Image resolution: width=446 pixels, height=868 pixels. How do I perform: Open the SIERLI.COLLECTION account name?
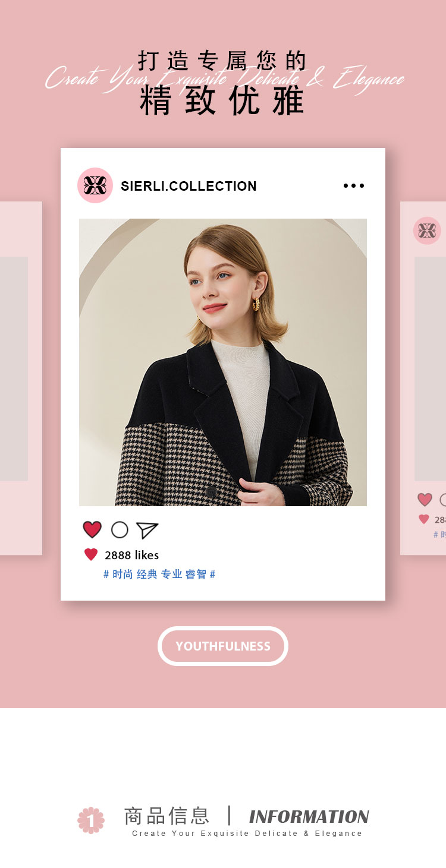[x=189, y=186]
